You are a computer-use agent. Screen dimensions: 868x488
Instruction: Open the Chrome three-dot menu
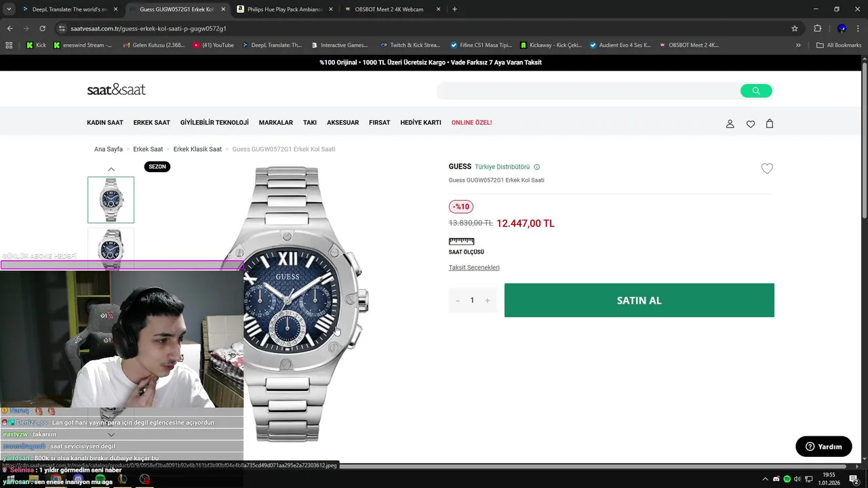pos(858,28)
